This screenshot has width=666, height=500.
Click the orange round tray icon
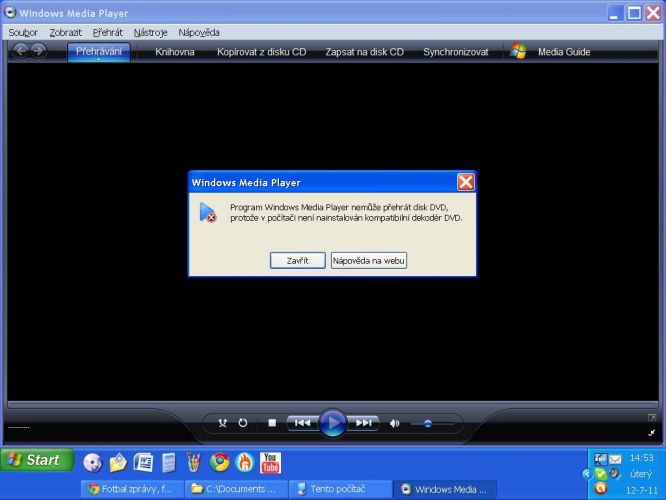pyautogui.click(x=601, y=489)
